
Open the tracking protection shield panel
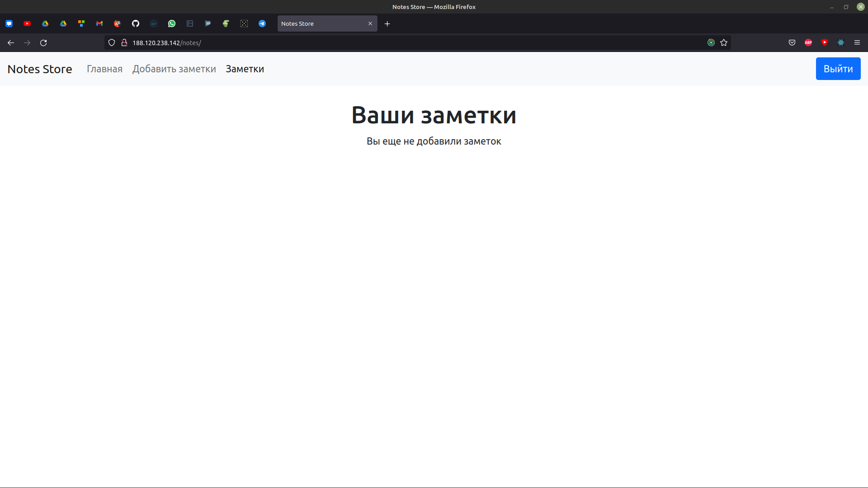pos(112,42)
